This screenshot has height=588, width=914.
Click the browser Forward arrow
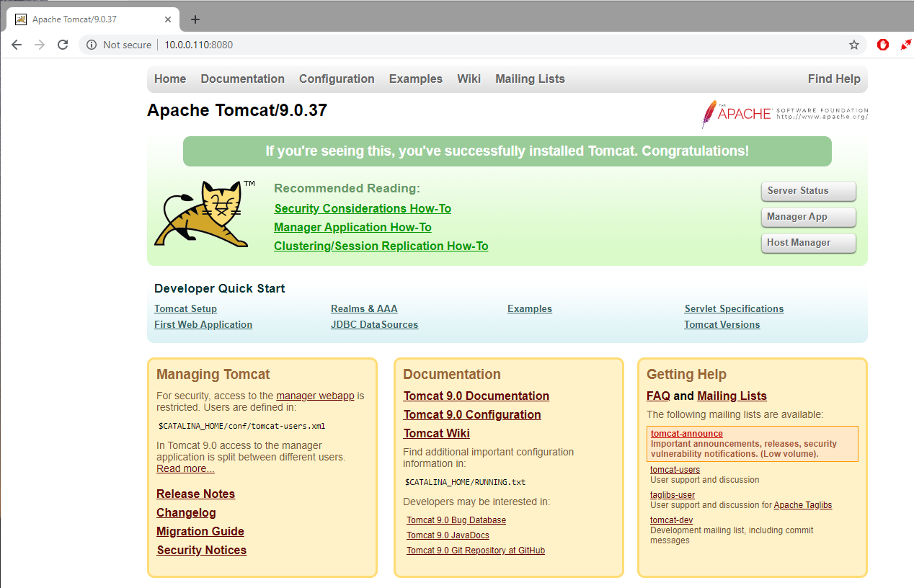coord(40,45)
